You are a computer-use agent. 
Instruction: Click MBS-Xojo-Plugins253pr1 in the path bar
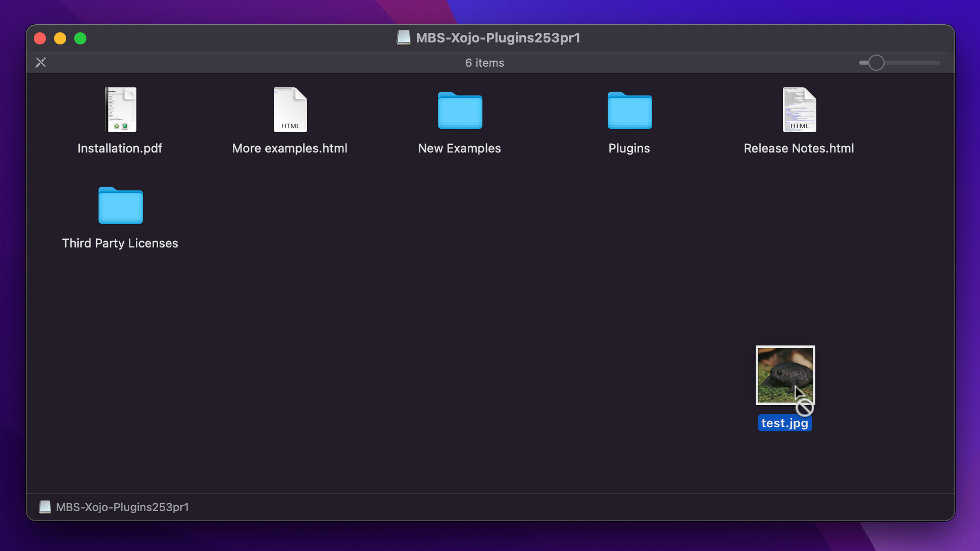click(122, 507)
